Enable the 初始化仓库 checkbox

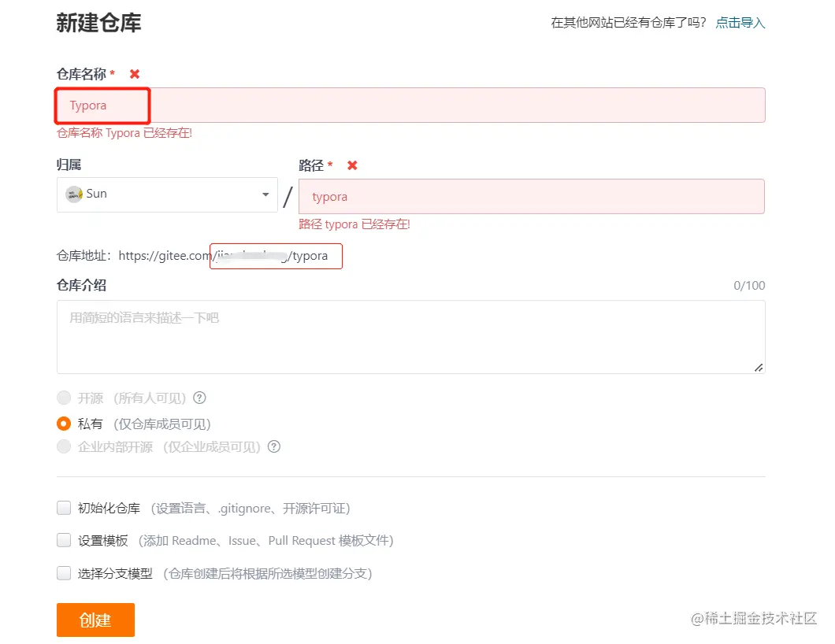pos(64,508)
